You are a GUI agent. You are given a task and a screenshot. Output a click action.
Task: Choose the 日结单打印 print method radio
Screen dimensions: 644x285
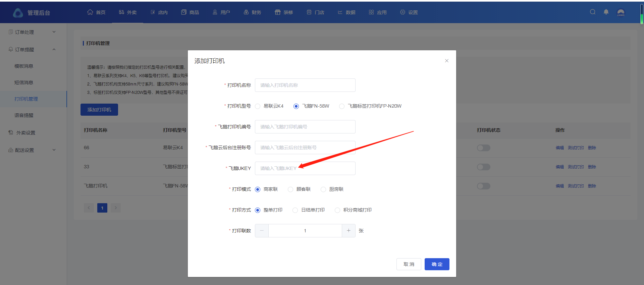click(295, 210)
